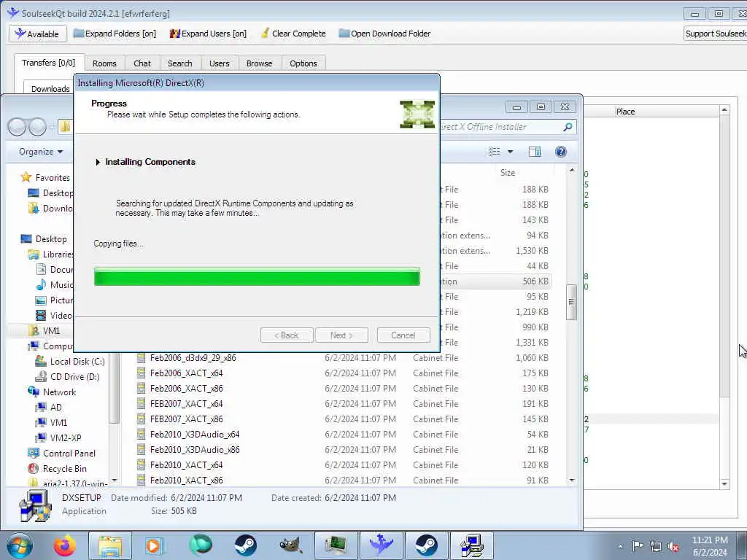Select file FEB2007_XACT_x64
This screenshot has height=560, width=747.
[186, 403]
